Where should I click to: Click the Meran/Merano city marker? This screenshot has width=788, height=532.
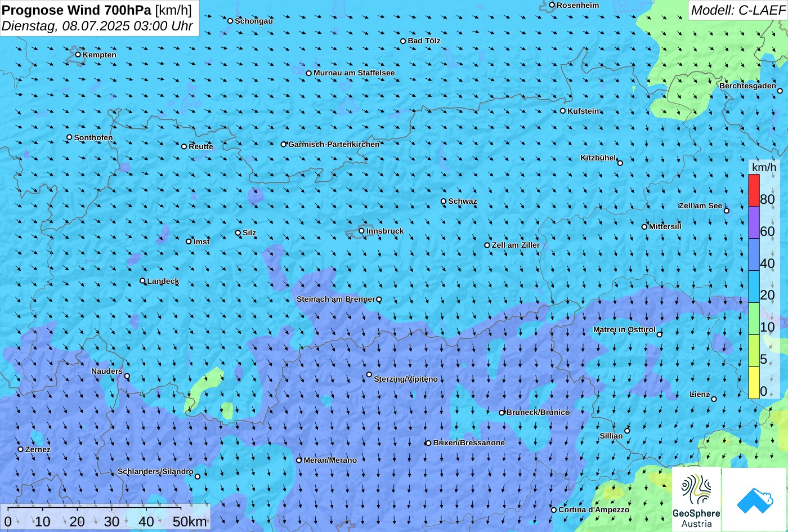pos(299,460)
